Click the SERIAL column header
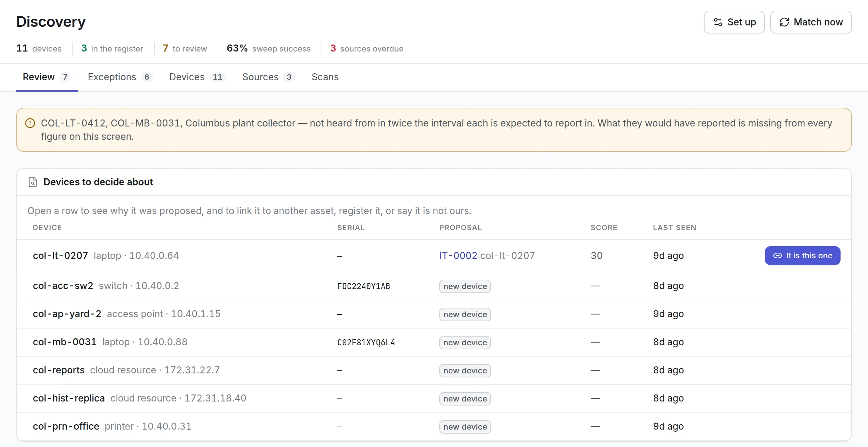Screen dimensions: 868x447 pos(351,228)
